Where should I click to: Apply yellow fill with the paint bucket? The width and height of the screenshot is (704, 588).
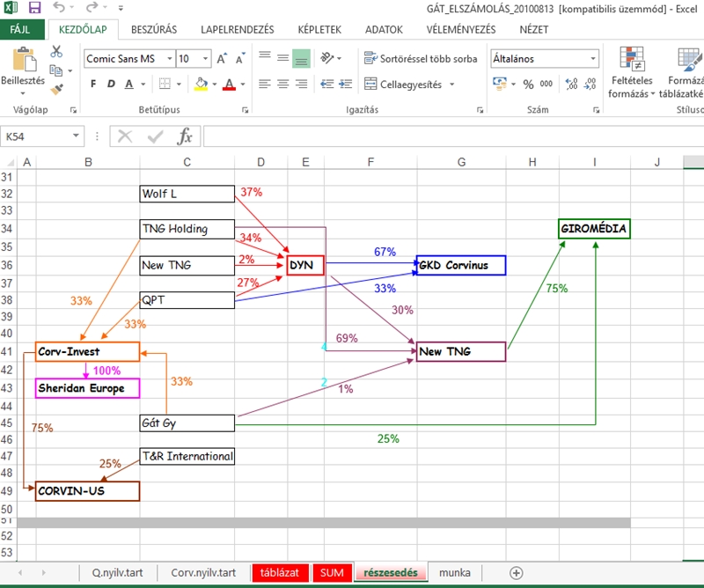pos(202,84)
